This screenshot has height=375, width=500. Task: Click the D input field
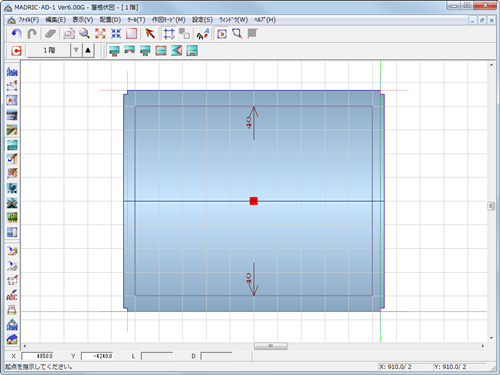216,356
